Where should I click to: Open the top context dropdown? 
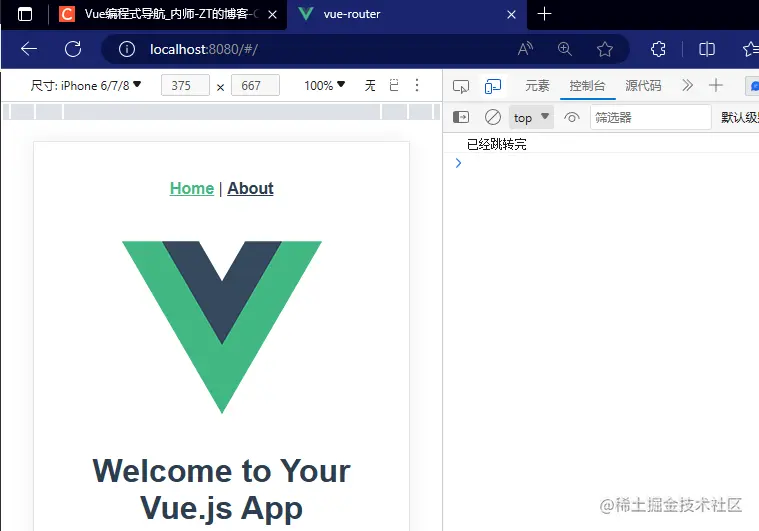(531, 118)
